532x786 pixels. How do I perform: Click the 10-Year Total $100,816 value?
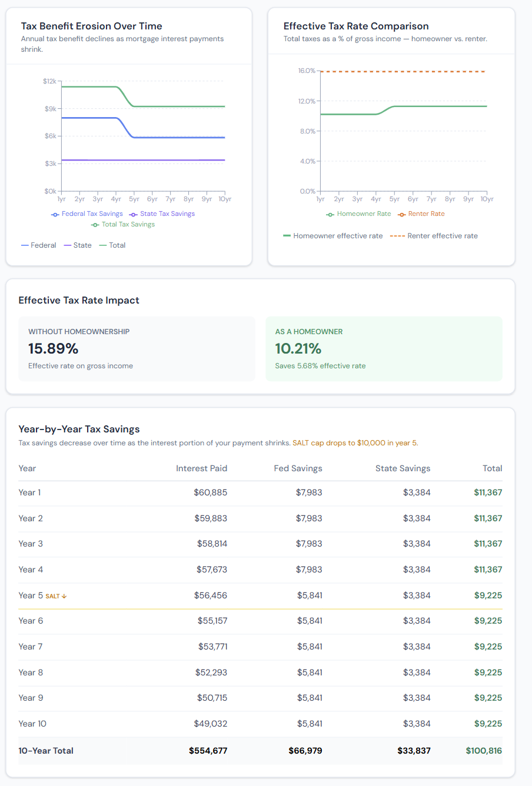[484, 751]
